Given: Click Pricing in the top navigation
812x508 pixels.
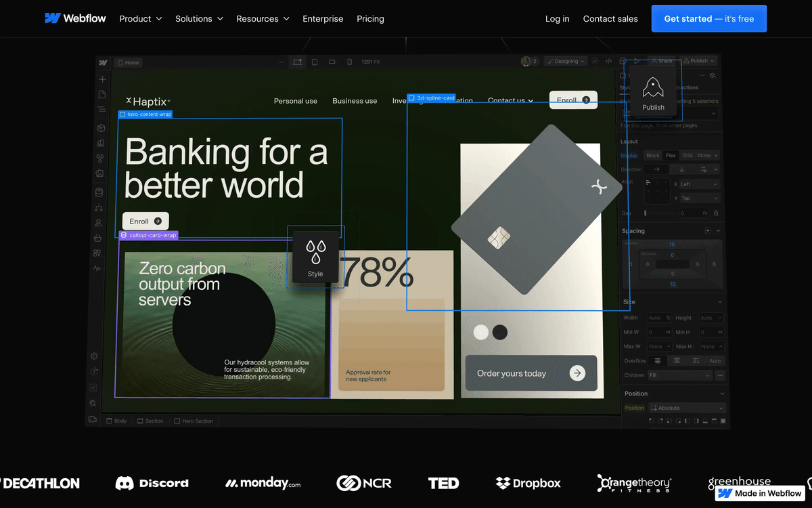Looking at the screenshot, I should click(x=370, y=19).
